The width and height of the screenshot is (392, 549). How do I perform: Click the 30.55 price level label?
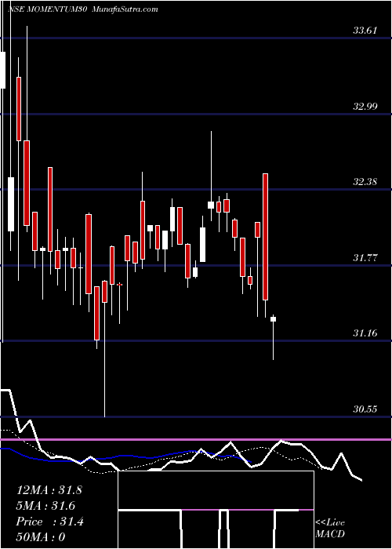click(x=365, y=409)
